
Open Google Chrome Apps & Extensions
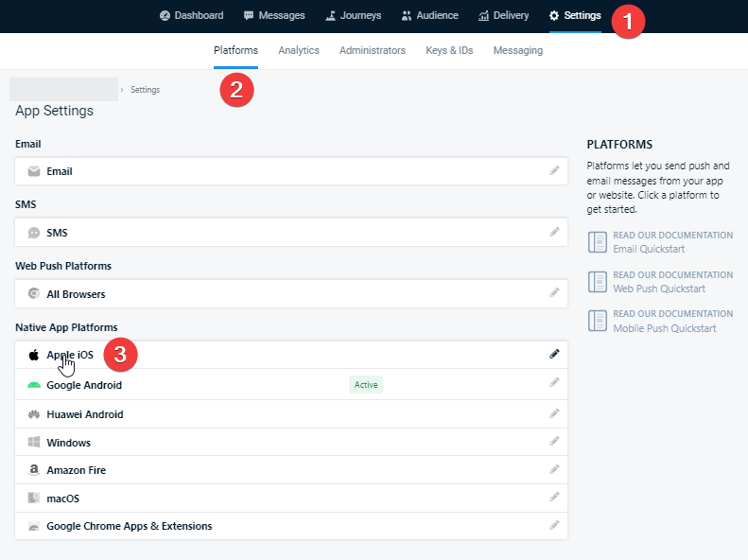[x=291, y=526]
